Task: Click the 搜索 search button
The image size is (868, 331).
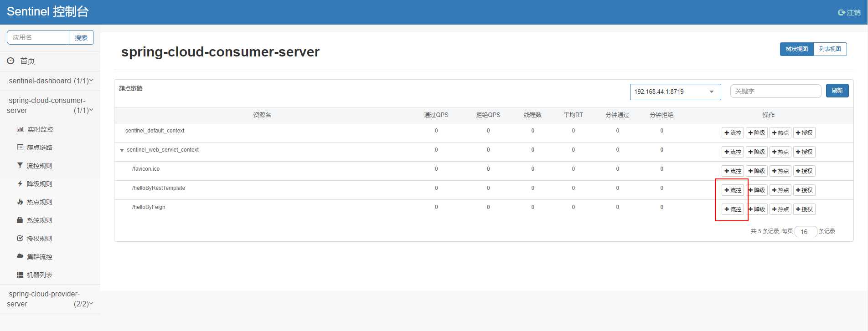Action: pyautogui.click(x=81, y=38)
